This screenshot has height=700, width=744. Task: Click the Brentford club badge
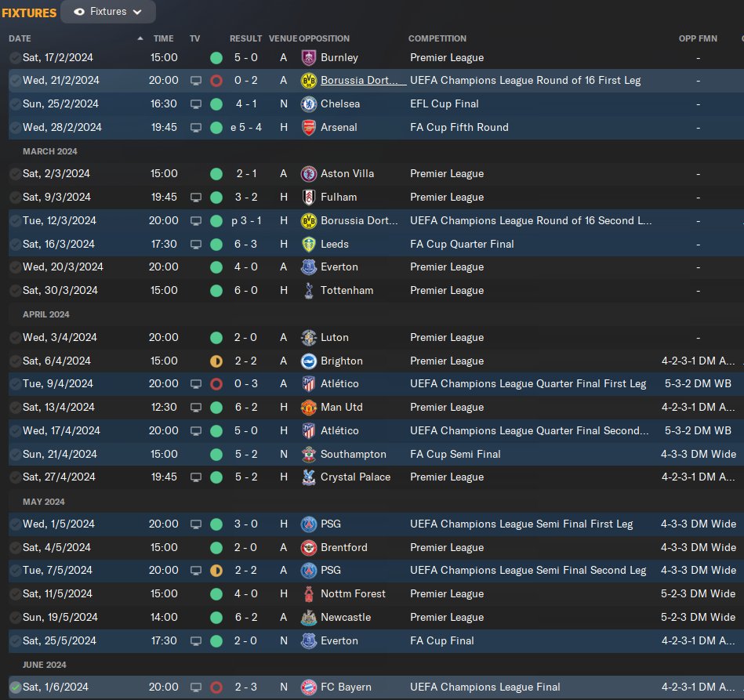tap(309, 548)
